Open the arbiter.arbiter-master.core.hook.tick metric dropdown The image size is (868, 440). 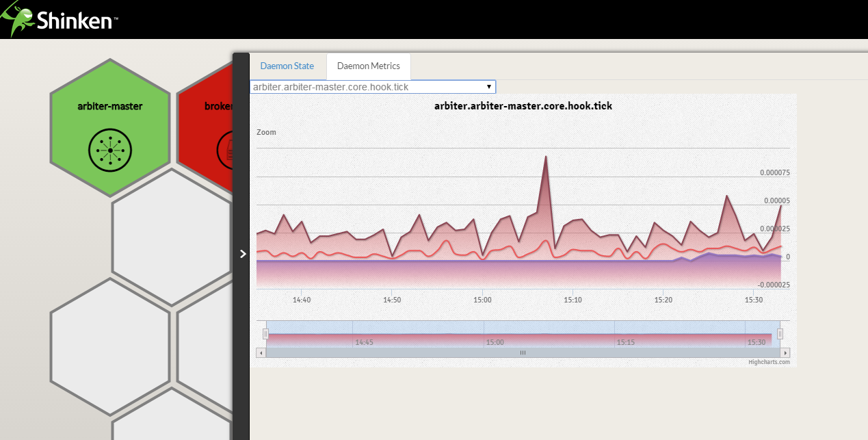click(x=373, y=87)
